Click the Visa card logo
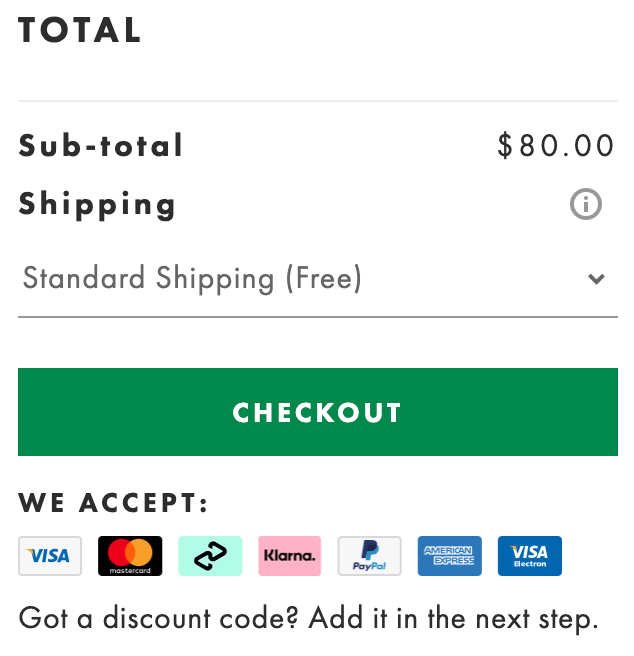 [x=50, y=556]
